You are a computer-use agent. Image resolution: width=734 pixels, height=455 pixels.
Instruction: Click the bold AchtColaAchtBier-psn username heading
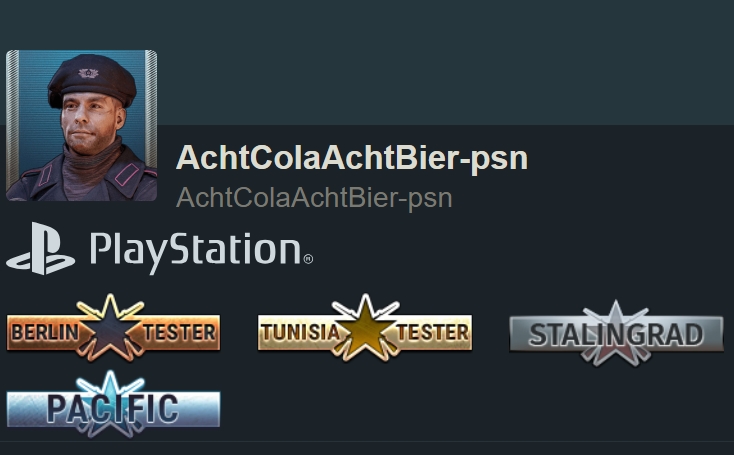click(352, 158)
